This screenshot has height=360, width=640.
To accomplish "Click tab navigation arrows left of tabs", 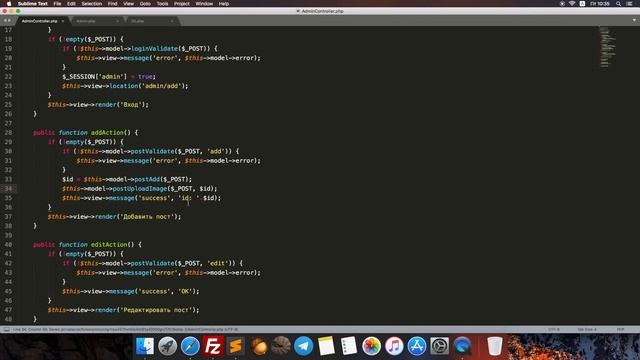I will (x=7, y=20).
